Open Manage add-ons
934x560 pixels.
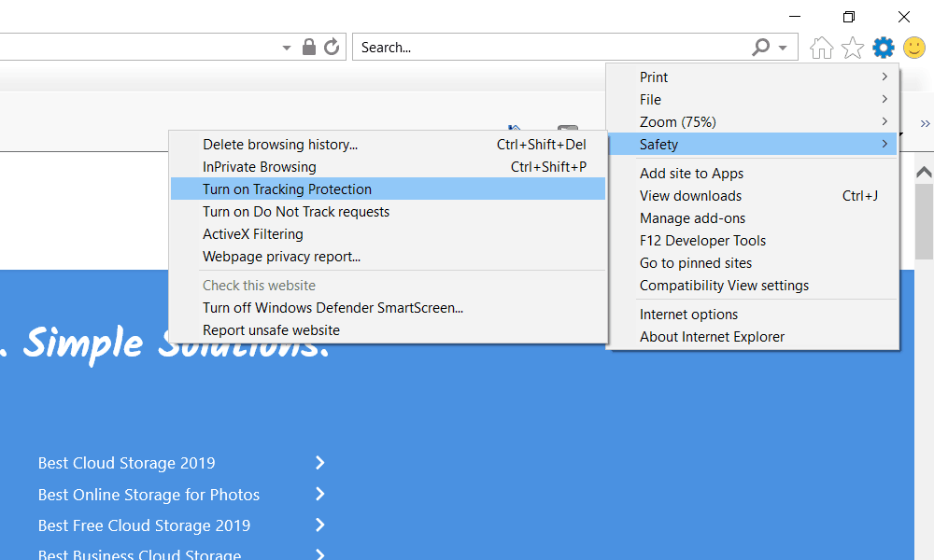click(753, 218)
